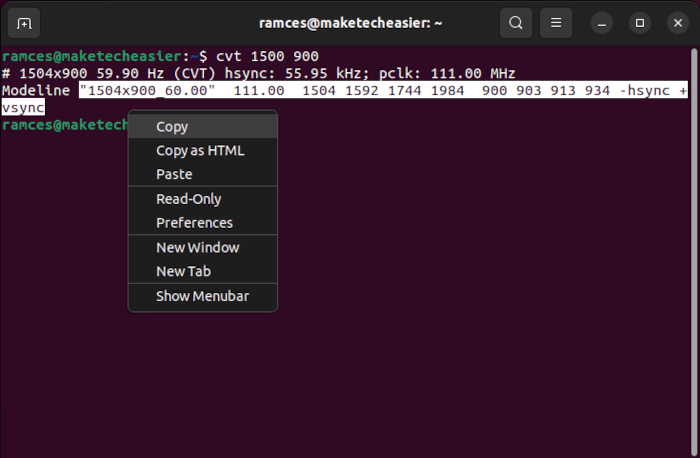Screen dimensions: 700x458
Task: Click the 'hsync: 55.95 kHz;' text
Action: click(x=297, y=74)
